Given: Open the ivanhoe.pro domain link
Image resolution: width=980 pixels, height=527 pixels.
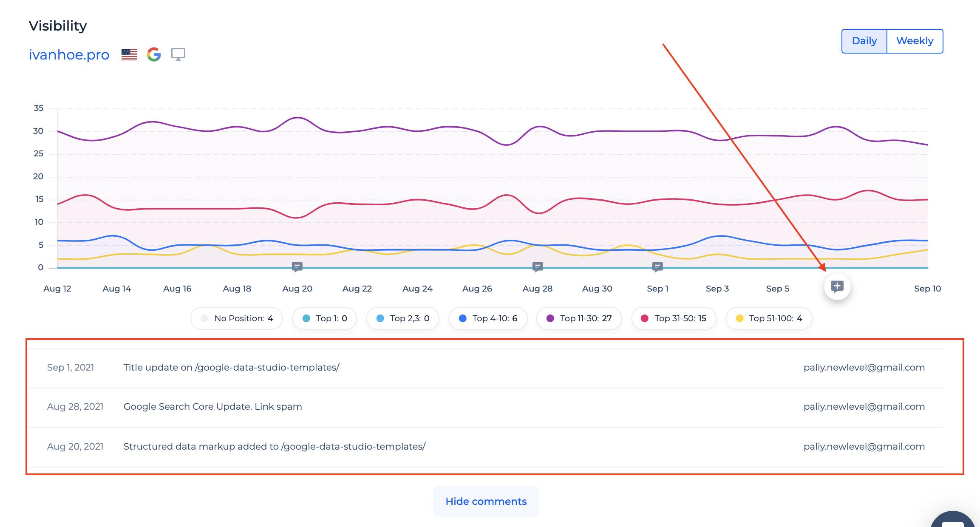Looking at the screenshot, I should point(69,55).
